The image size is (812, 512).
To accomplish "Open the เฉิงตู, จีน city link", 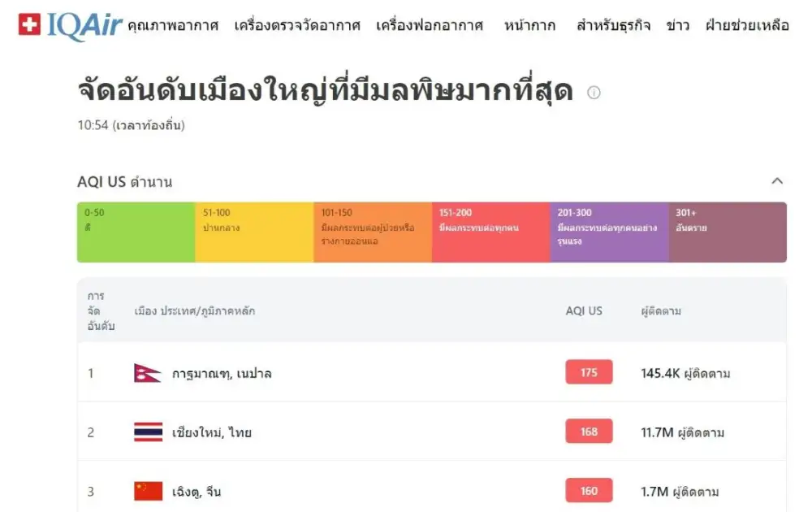I will [197, 492].
